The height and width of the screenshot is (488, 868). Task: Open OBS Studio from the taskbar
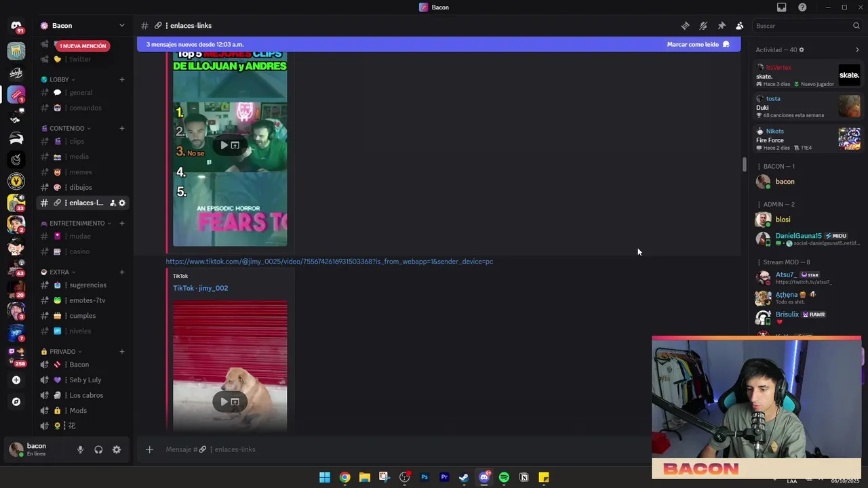(405, 477)
